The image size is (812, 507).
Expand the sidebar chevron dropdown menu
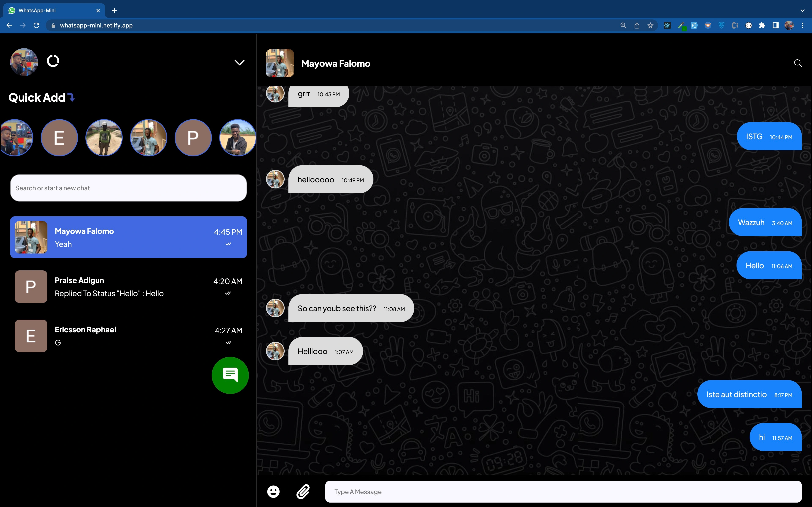tap(239, 62)
